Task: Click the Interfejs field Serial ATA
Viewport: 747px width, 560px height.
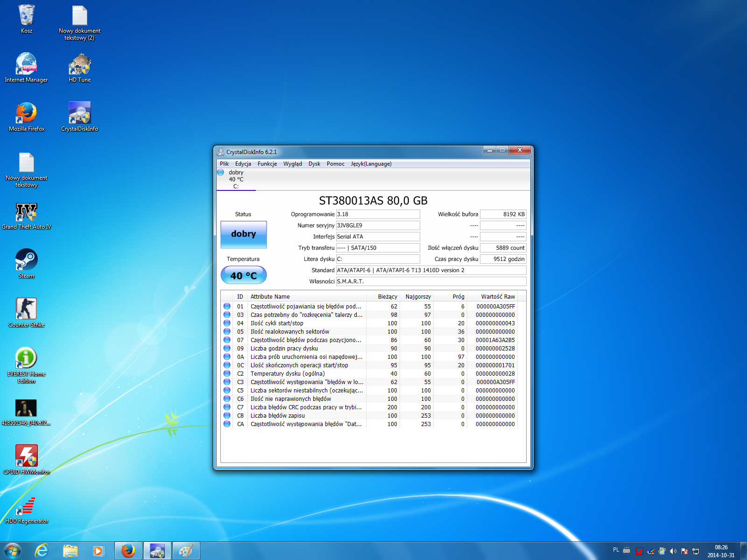Action: coord(378,237)
